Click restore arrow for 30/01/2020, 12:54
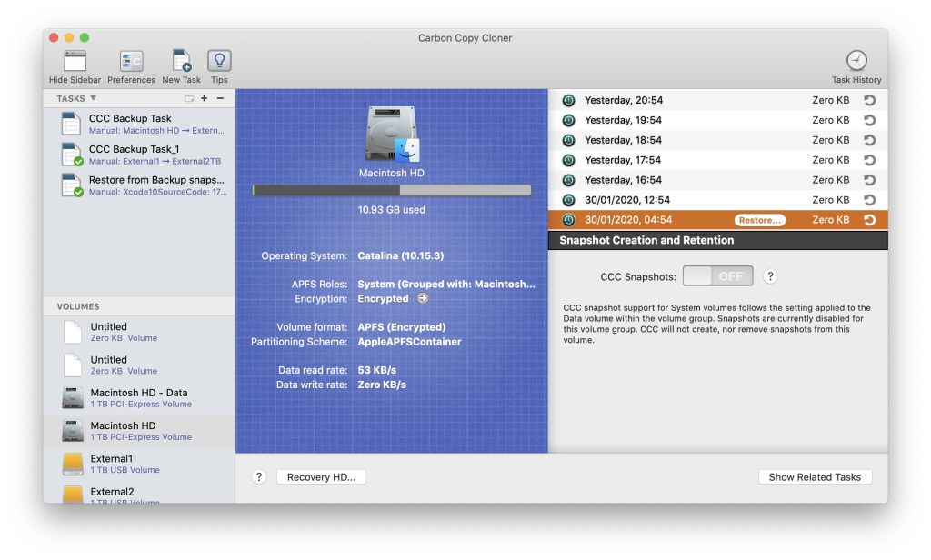This screenshot has width=931, height=560. 870,199
